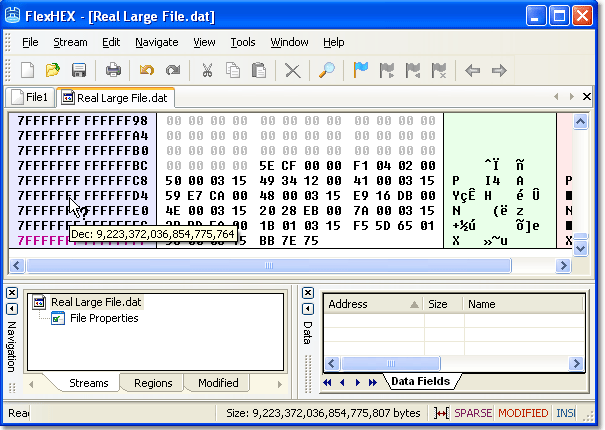
Task: Click the hex view horizontal scroll right arrow
Action: point(563,266)
